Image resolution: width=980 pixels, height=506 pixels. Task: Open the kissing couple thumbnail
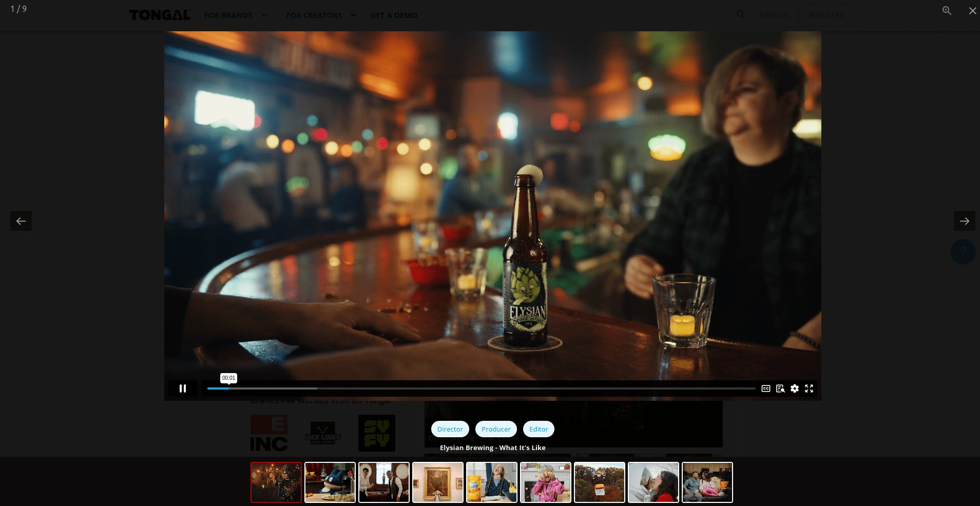[x=654, y=482]
